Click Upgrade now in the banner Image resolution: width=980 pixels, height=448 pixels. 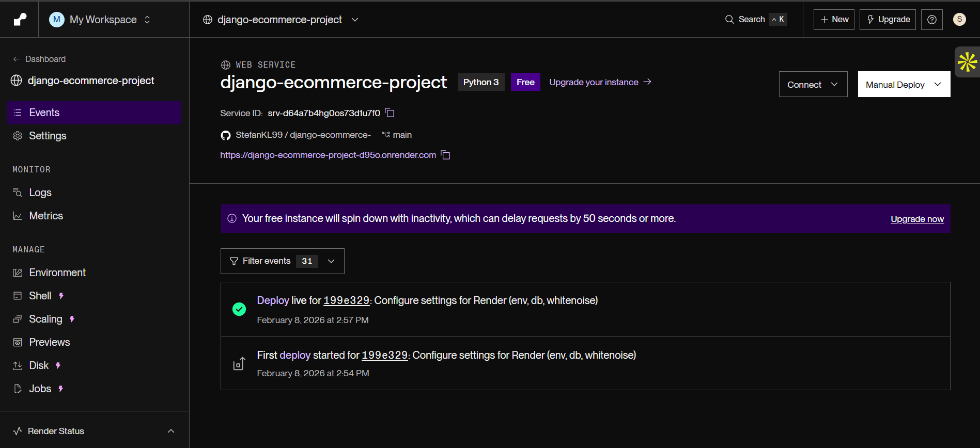click(x=917, y=219)
